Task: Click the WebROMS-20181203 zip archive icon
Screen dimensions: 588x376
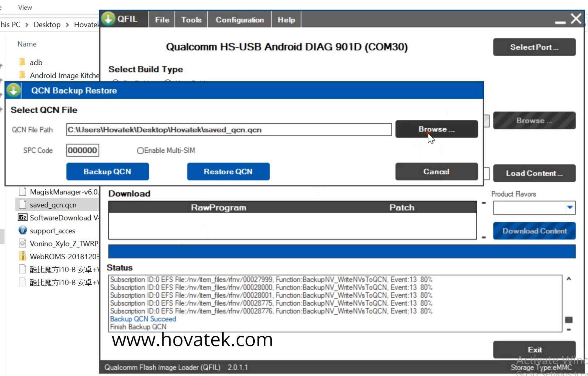Action: pos(22,256)
